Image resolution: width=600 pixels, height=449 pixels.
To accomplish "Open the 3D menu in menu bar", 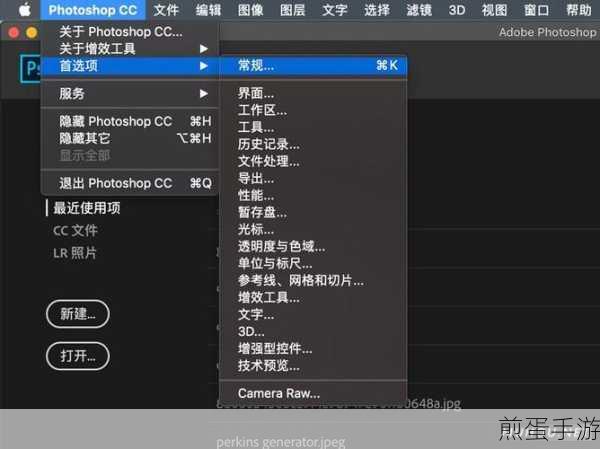I will click(x=457, y=10).
